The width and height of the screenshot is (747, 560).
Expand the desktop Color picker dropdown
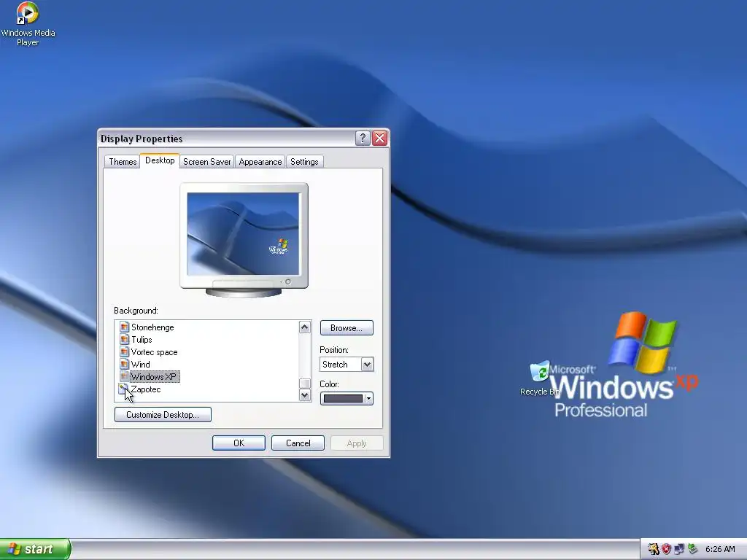pos(347,399)
